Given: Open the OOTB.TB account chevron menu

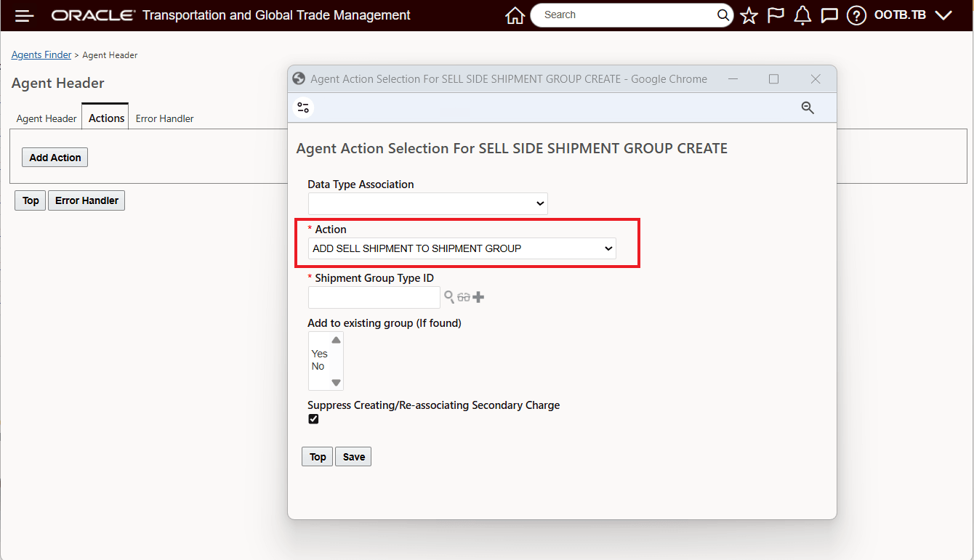Looking at the screenshot, I should (x=943, y=15).
